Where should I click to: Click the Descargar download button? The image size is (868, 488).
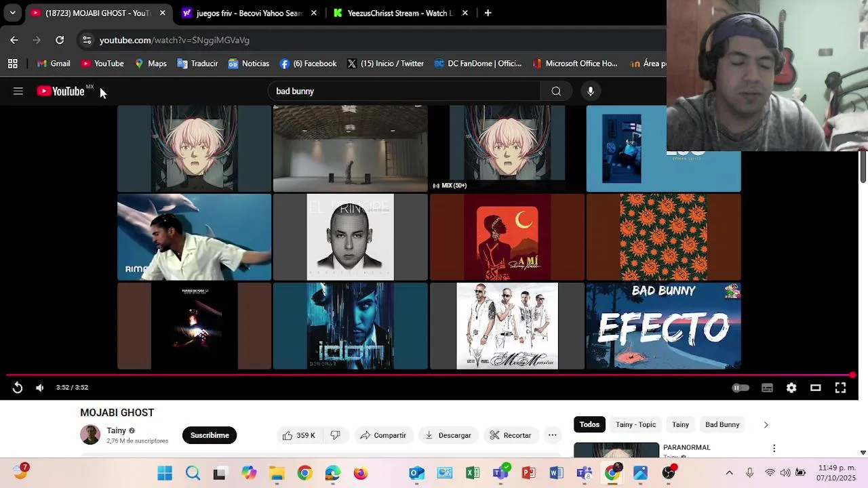click(x=448, y=435)
